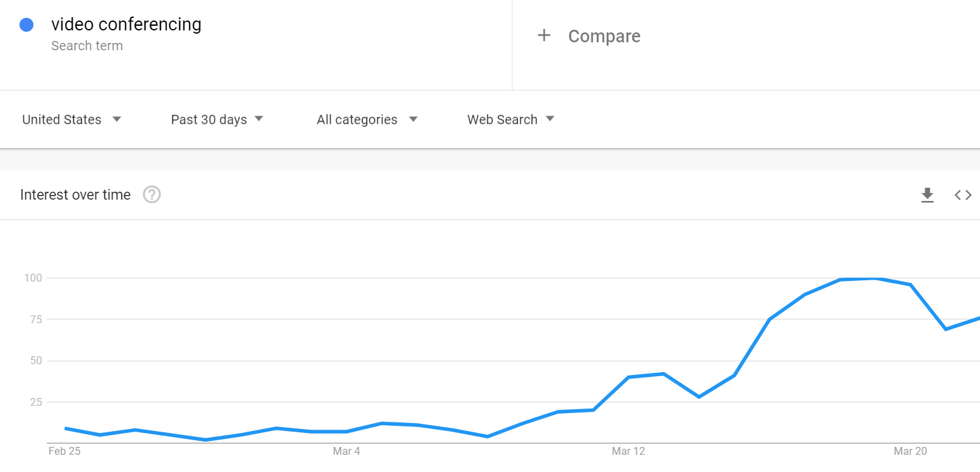Click the plus icon next to Compare
Image resolution: width=980 pixels, height=472 pixels.
pyautogui.click(x=544, y=36)
